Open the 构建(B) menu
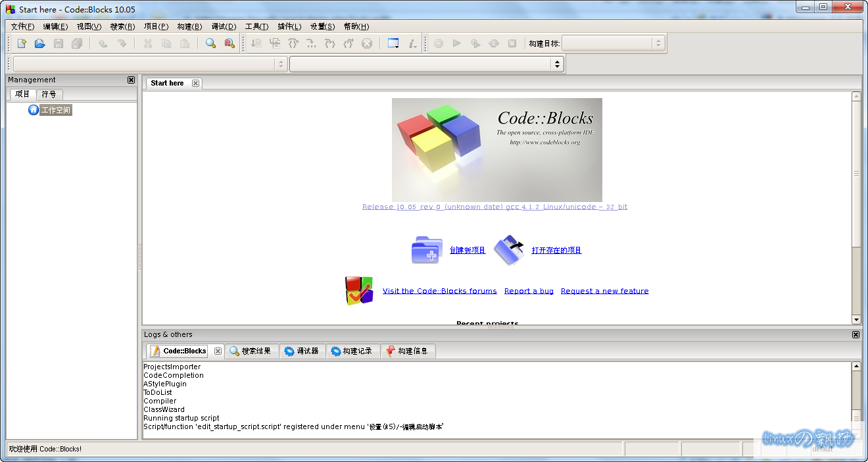This screenshot has height=462, width=868. pyautogui.click(x=189, y=26)
